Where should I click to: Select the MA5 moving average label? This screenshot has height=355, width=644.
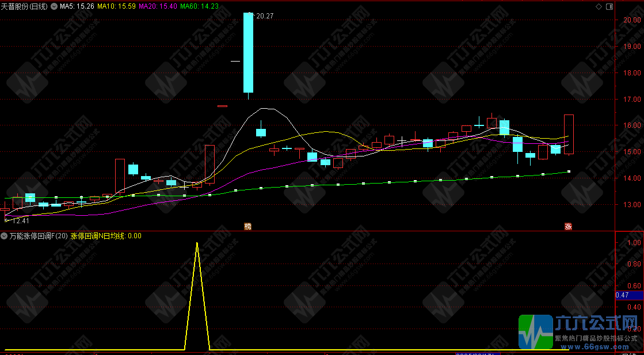[x=77, y=6]
